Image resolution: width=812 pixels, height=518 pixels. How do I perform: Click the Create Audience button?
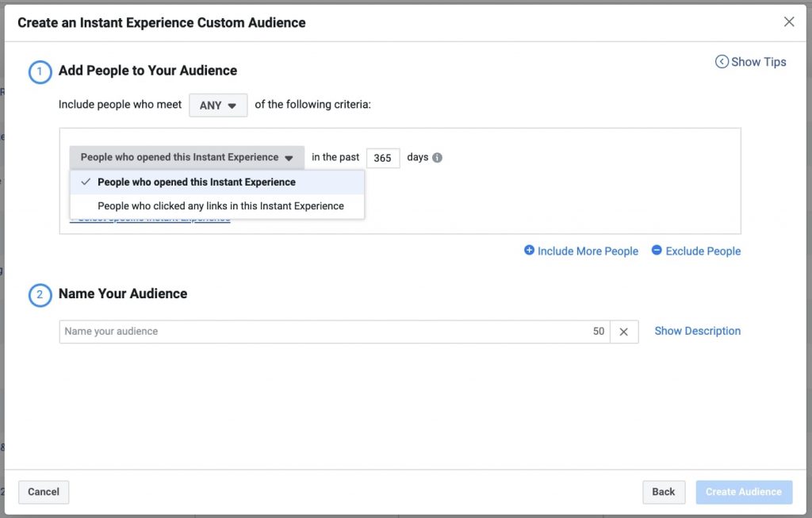click(x=743, y=492)
